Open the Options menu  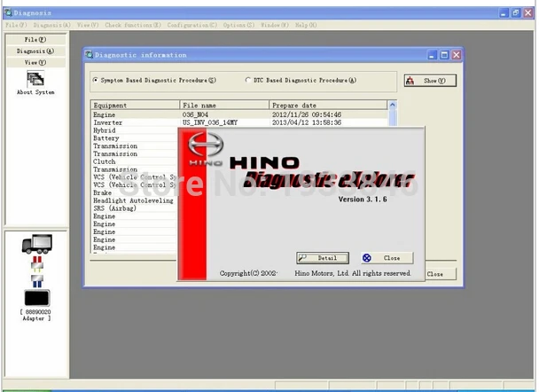tap(238, 25)
